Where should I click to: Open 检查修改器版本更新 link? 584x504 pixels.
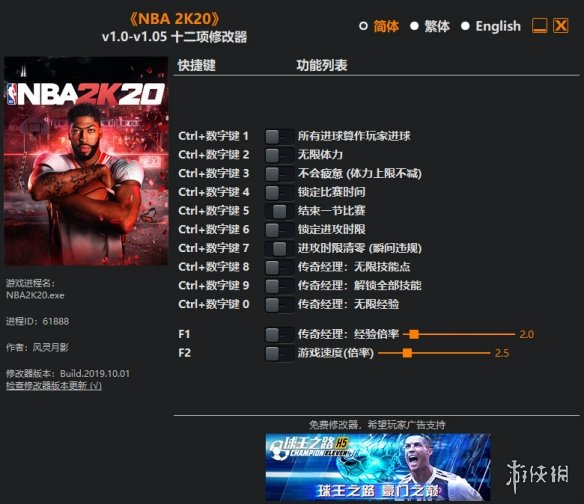pos(54,386)
